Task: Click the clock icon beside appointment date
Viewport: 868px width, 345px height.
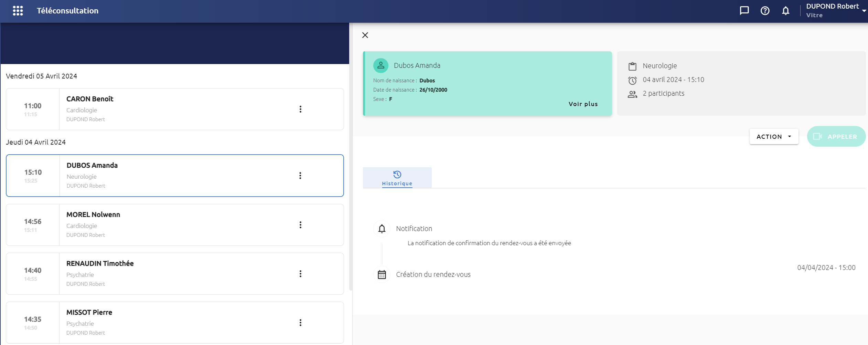Action: [632, 80]
